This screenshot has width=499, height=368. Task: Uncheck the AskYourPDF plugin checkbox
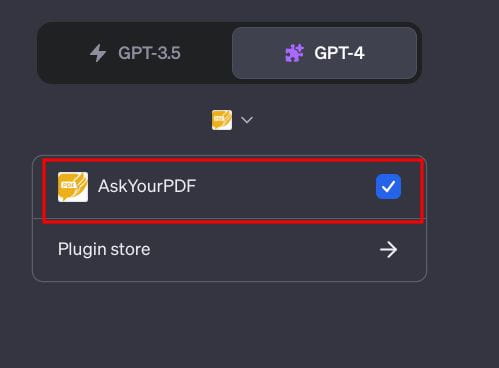[x=388, y=187]
